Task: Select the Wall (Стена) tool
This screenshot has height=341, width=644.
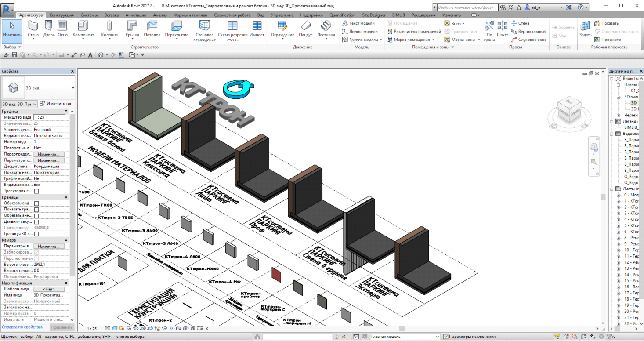Action: (x=33, y=29)
